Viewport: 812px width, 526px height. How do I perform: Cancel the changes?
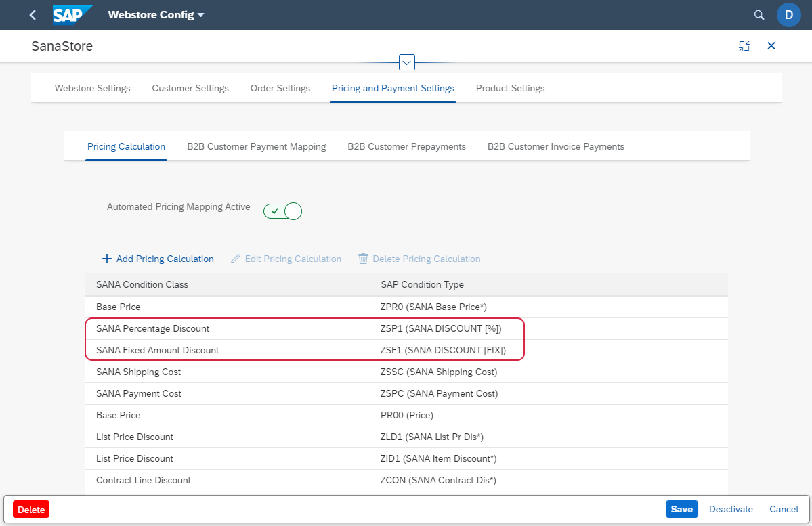(x=784, y=510)
